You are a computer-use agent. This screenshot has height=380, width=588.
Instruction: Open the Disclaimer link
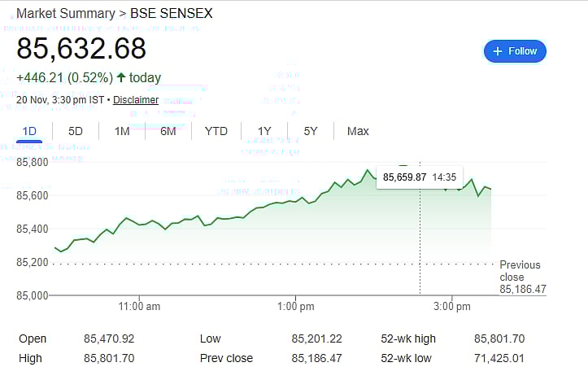click(x=136, y=100)
